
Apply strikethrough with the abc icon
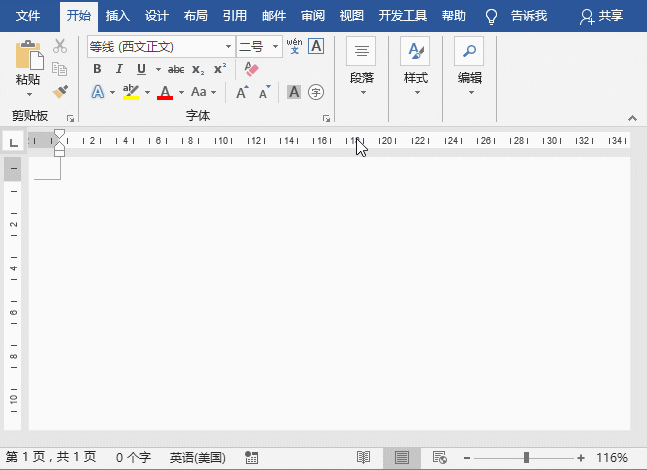coord(176,69)
